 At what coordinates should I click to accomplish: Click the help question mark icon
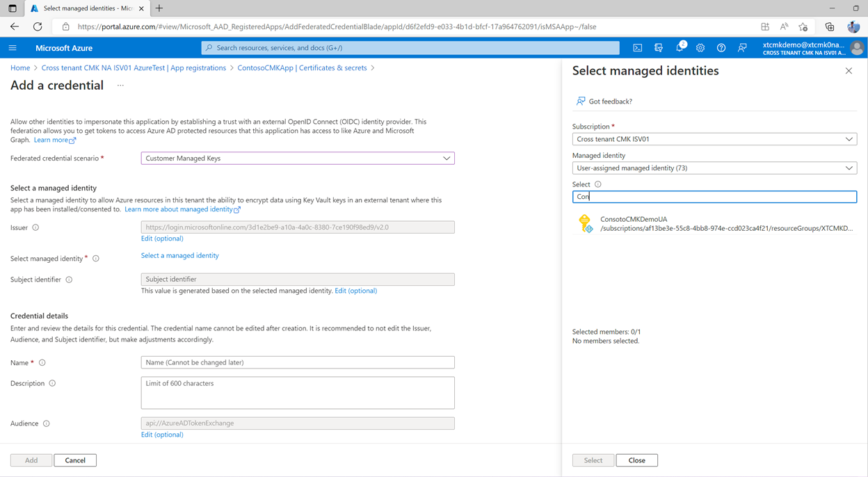pos(721,48)
